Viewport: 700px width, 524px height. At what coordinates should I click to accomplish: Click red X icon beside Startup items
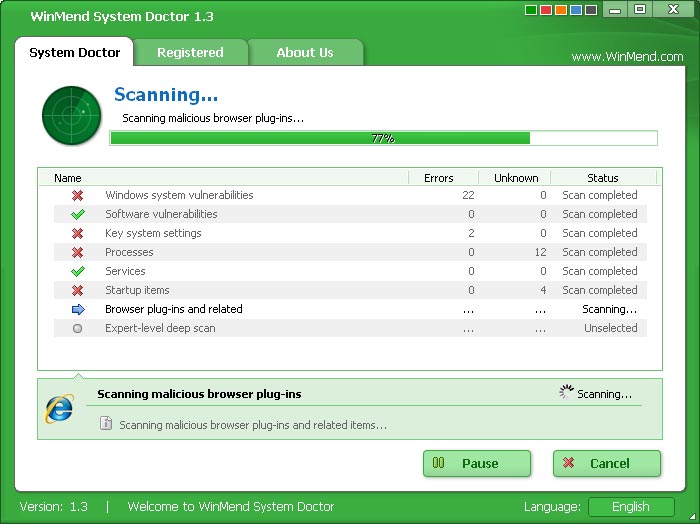tap(78, 291)
